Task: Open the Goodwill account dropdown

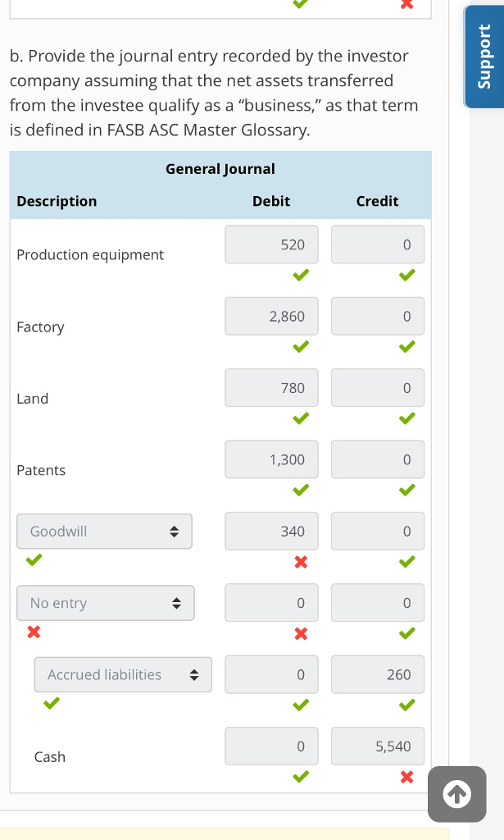Action: (x=104, y=532)
